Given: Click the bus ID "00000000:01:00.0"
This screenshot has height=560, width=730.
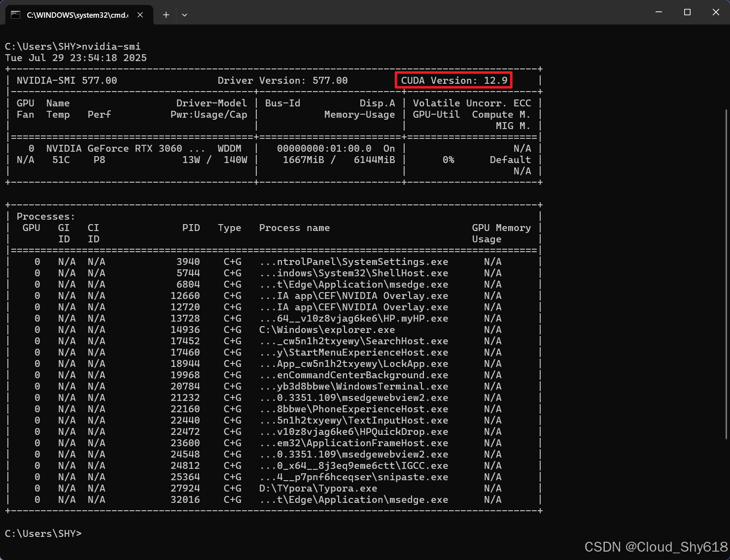Looking at the screenshot, I should [x=324, y=148].
